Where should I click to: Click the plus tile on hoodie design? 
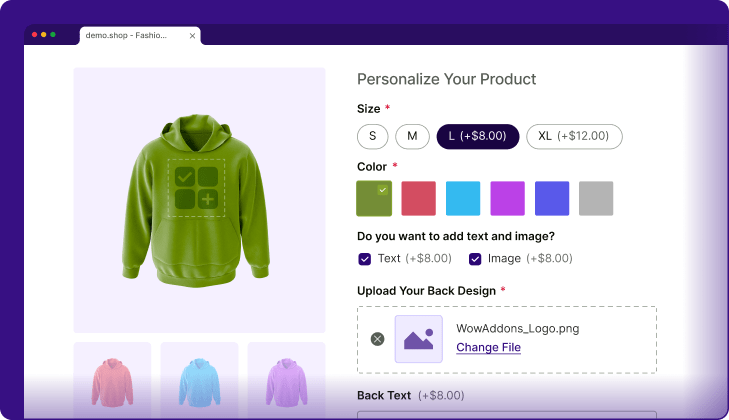[208, 199]
